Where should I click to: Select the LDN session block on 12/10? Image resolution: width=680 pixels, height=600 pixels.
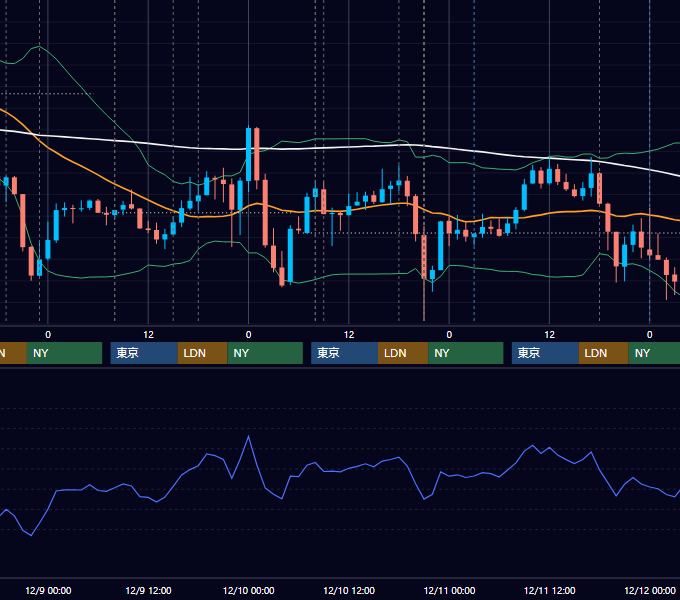pos(403,353)
